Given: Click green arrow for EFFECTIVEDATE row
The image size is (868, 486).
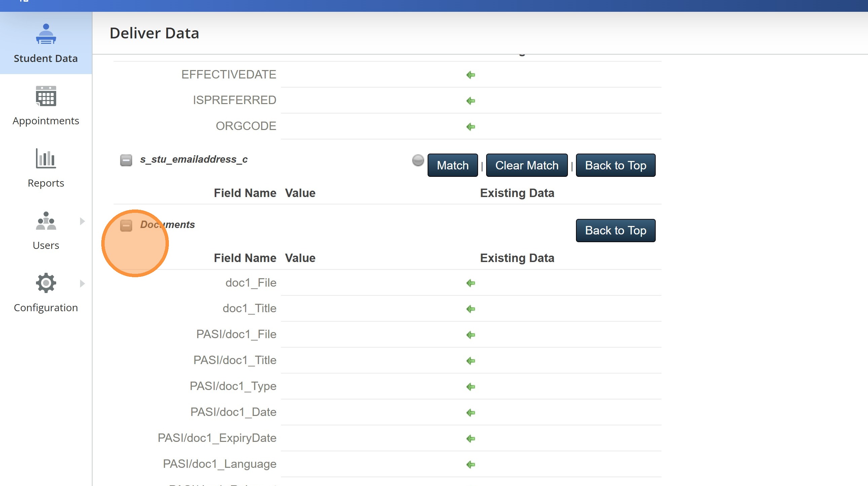Looking at the screenshot, I should 471,75.
